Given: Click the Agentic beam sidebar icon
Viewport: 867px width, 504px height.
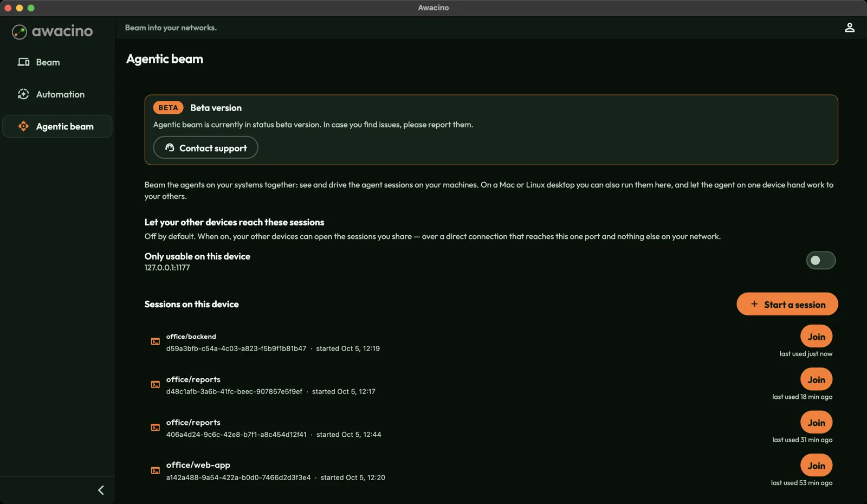Looking at the screenshot, I should click(x=23, y=126).
